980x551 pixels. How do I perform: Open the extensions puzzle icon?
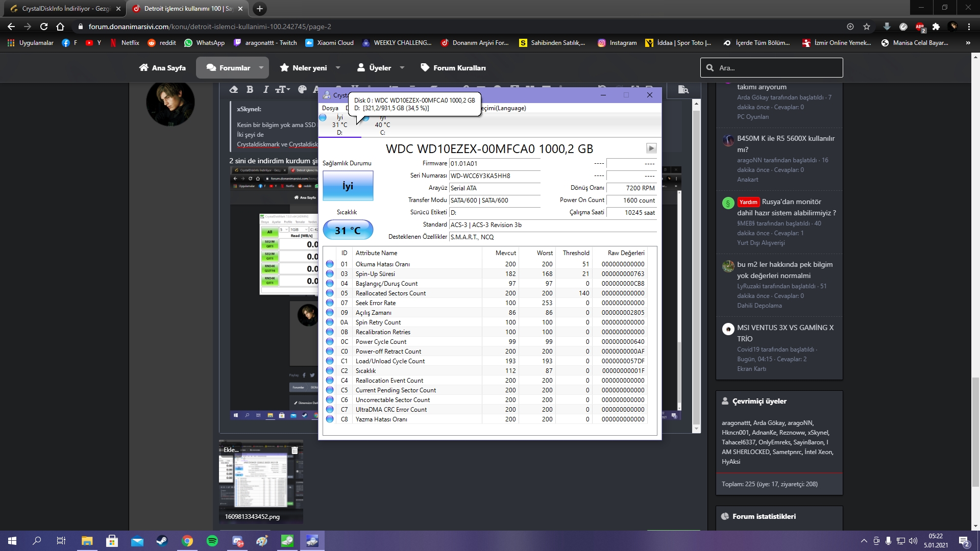[x=936, y=27]
